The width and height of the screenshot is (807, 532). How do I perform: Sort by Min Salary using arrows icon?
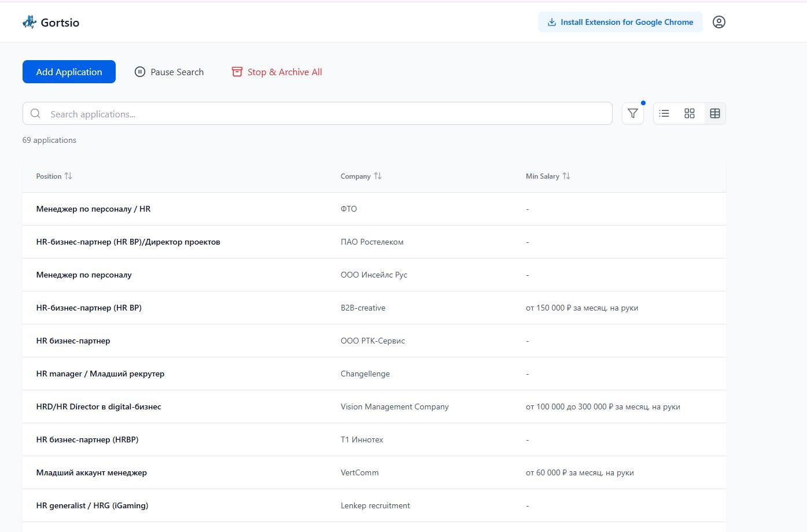pyautogui.click(x=566, y=176)
